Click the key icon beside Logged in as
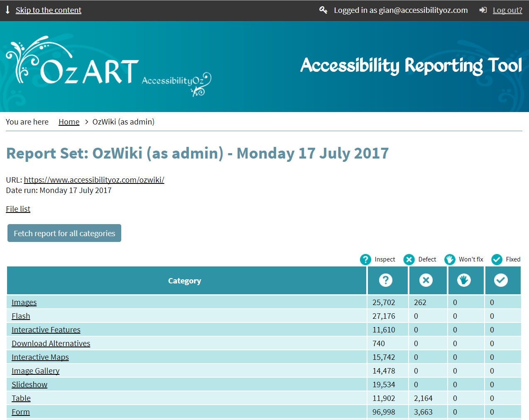 (323, 10)
